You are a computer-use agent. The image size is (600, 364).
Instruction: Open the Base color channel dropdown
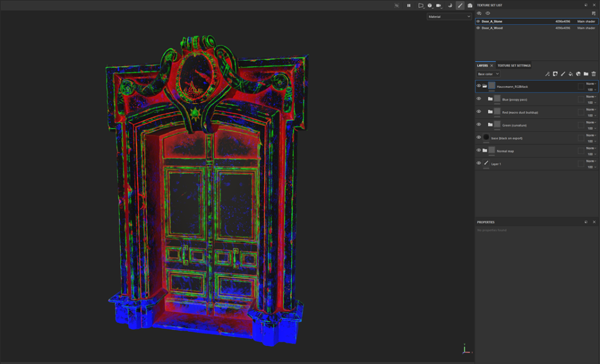[488, 74]
